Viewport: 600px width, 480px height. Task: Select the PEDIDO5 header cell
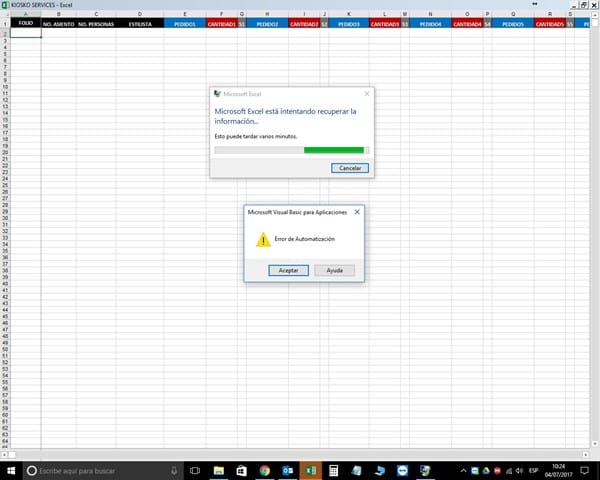[513, 23]
